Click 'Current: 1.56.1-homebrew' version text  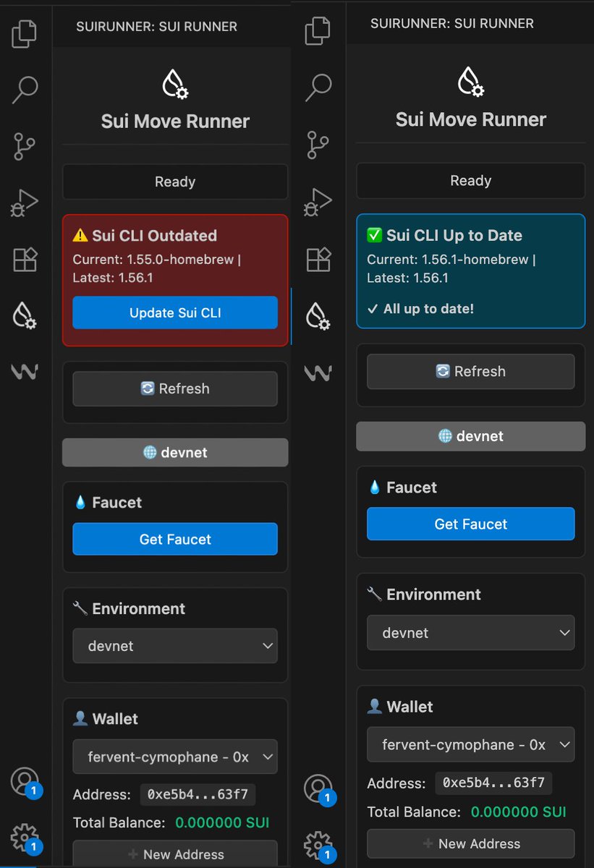pos(449,259)
